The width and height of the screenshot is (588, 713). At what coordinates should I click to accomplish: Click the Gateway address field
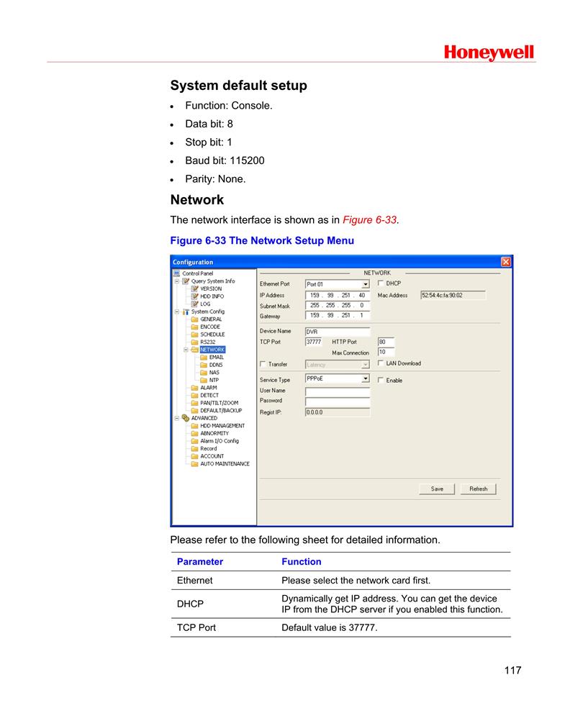[338, 316]
